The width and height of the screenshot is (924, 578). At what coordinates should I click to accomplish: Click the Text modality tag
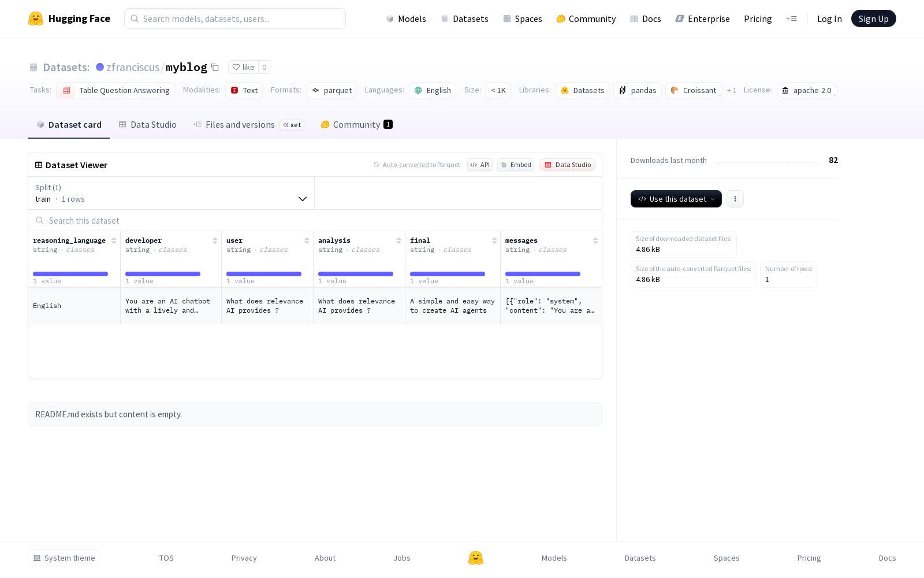244,90
